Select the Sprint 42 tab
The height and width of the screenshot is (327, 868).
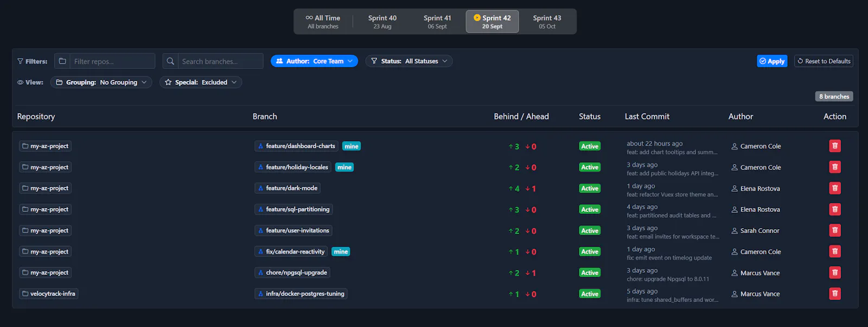tap(493, 22)
